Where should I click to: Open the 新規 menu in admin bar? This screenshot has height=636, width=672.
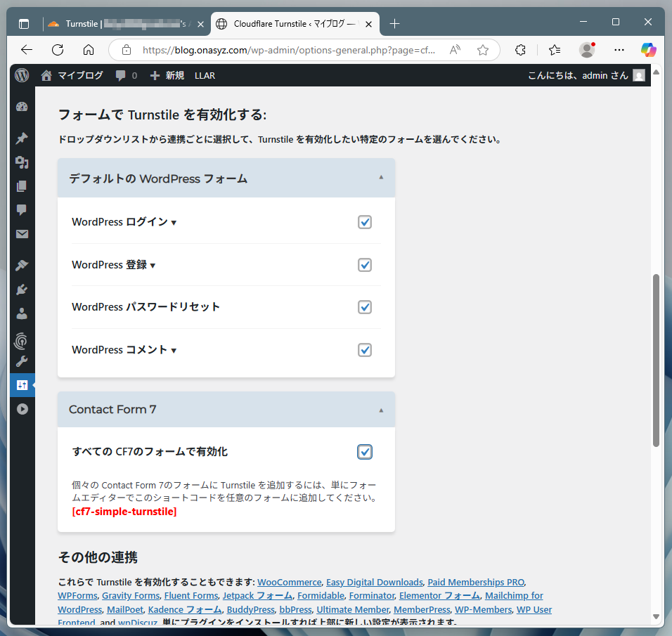(167, 75)
